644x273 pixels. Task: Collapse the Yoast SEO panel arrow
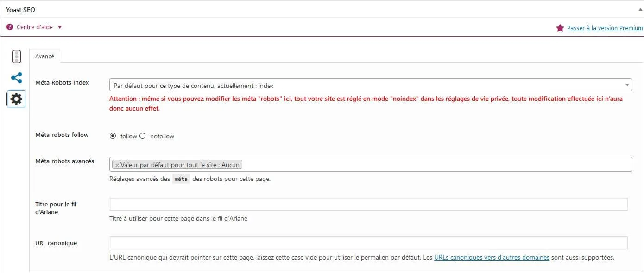pyautogui.click(x=640, y=9)
